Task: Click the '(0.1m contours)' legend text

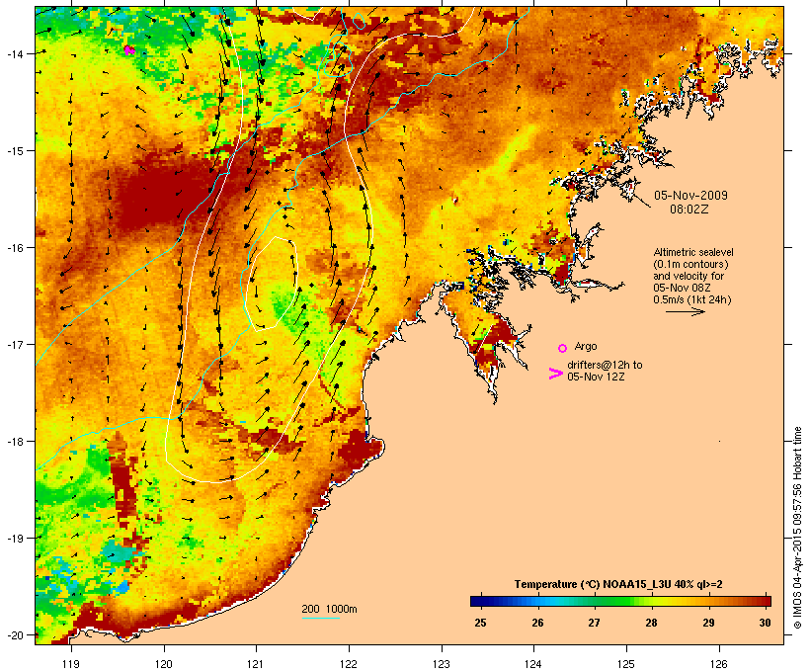Action: point(690,264)
